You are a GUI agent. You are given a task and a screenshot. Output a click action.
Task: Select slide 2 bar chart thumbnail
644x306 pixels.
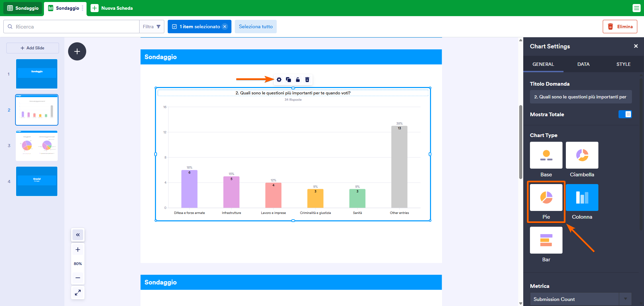click(x=37, y=110)
